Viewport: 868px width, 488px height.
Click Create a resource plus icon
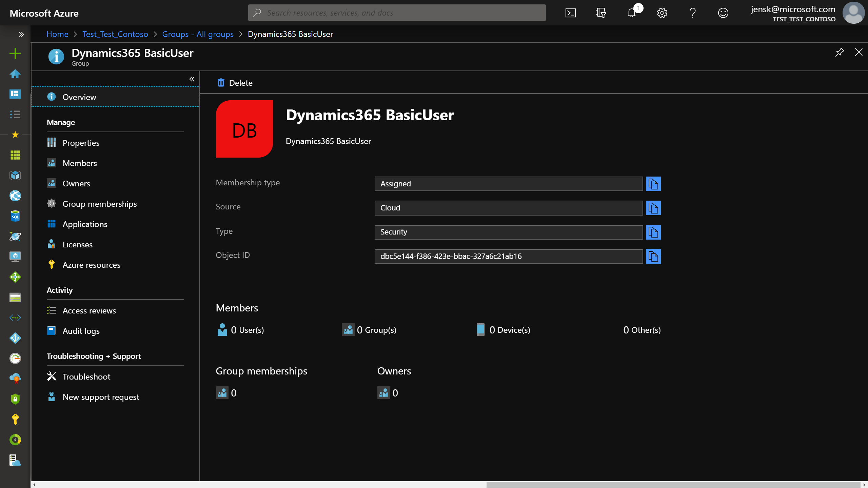[15, 53]
